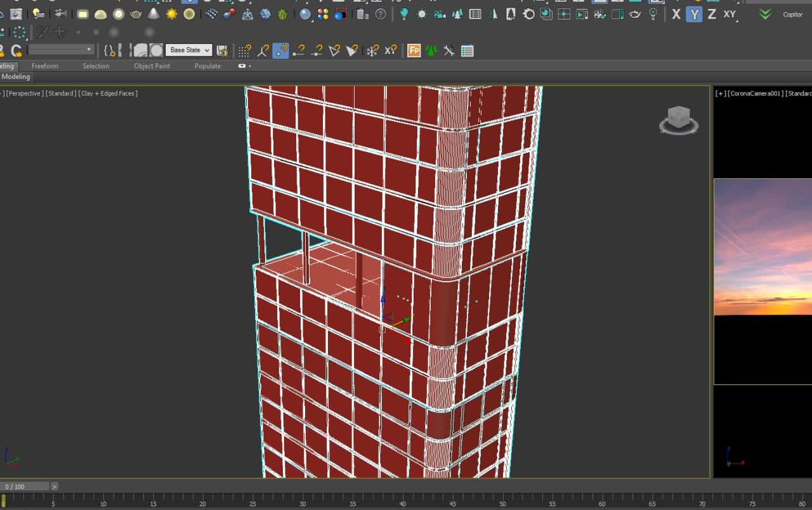The height and width of the screenshot is (510, 812).
Task: Toggle the Y axis constraint button
Action: [694, 14]
